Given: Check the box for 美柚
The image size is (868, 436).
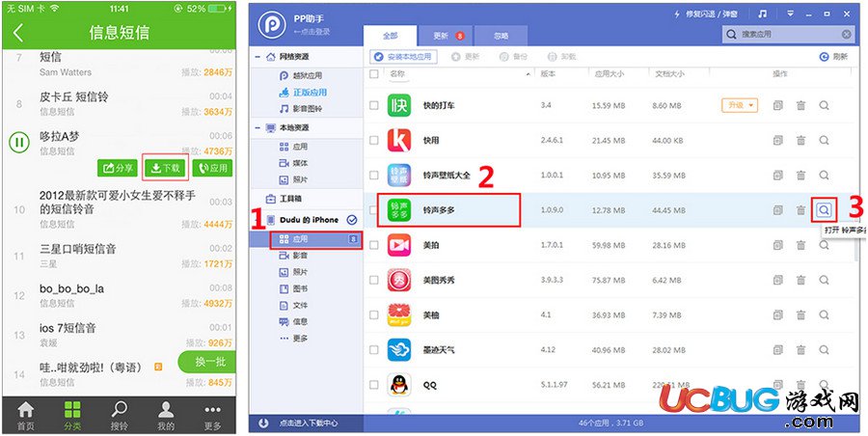Looking at the screenshot, I should 374,314.
